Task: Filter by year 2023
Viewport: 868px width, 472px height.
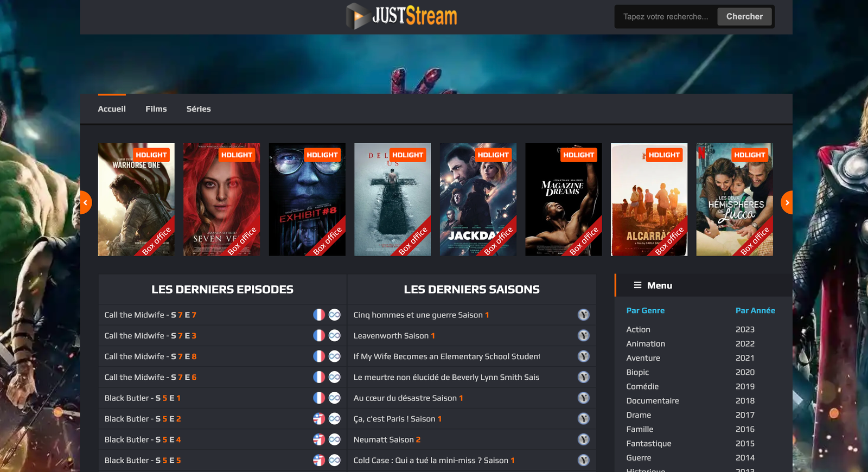Action: [x=745, y=329]
